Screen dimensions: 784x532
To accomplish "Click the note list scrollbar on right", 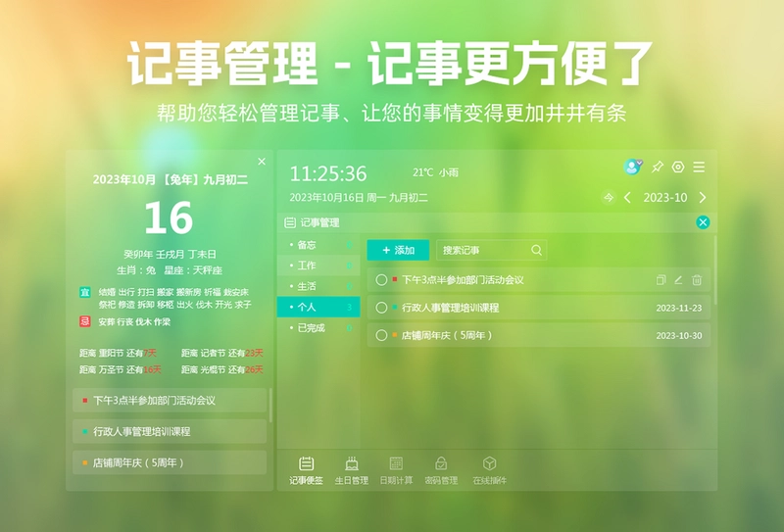I will click(x=715, y=270).
